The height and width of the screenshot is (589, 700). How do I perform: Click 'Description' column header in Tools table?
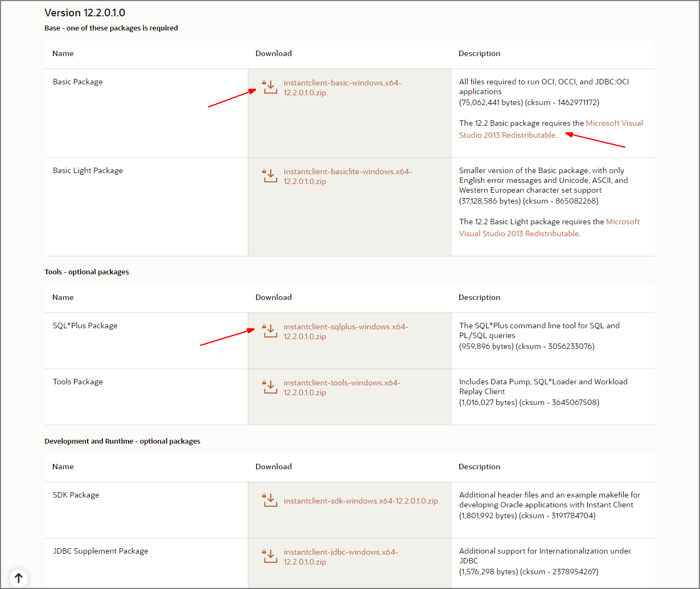click(x=479, y=297)
